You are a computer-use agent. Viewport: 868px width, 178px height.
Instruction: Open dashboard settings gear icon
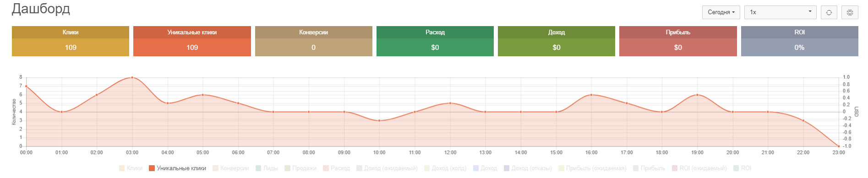[850, 12]
